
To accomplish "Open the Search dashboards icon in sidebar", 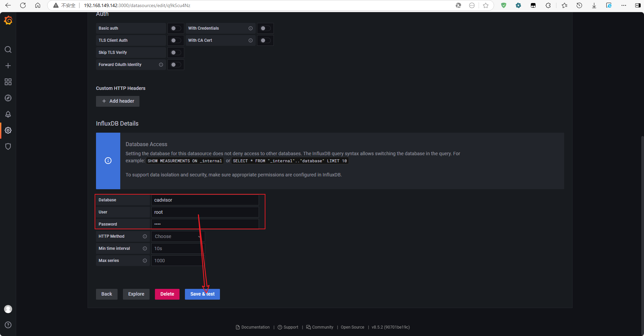I will 8,49.
